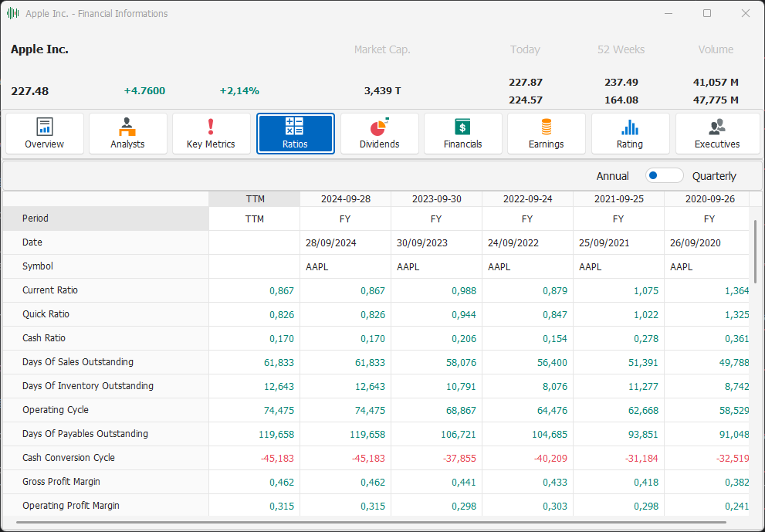Show the Financials tab
The height and width of the screenshot is (532, 765).
(463, 134)
